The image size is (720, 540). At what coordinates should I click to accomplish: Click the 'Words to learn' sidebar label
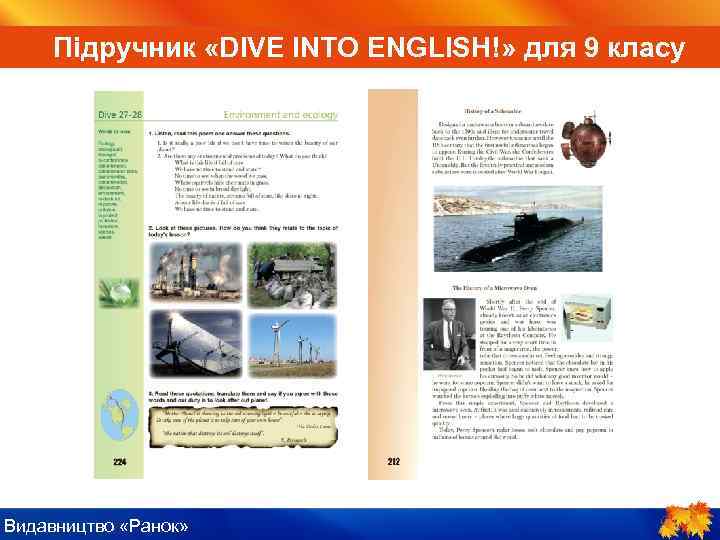114,132
